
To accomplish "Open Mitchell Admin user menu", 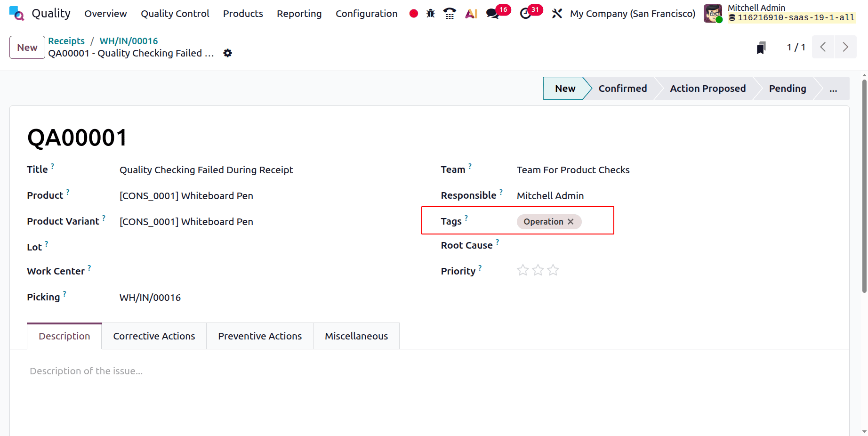I will (781, 13).
